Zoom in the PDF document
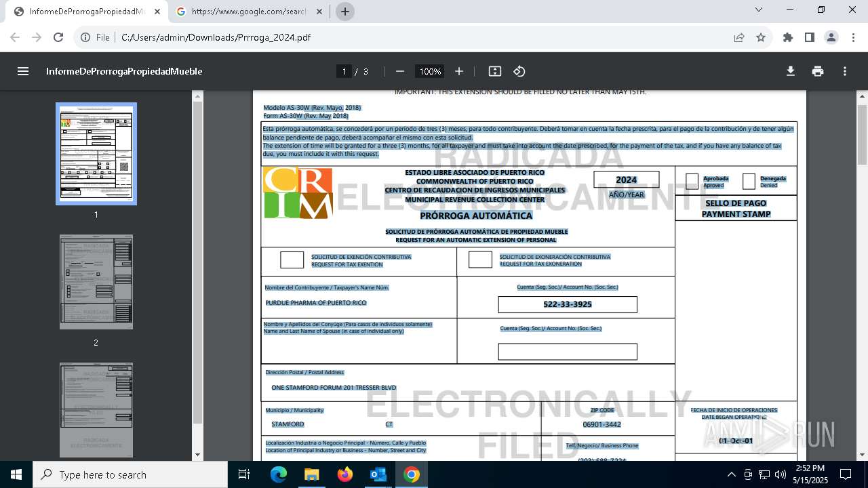 [x=459, y=71]
